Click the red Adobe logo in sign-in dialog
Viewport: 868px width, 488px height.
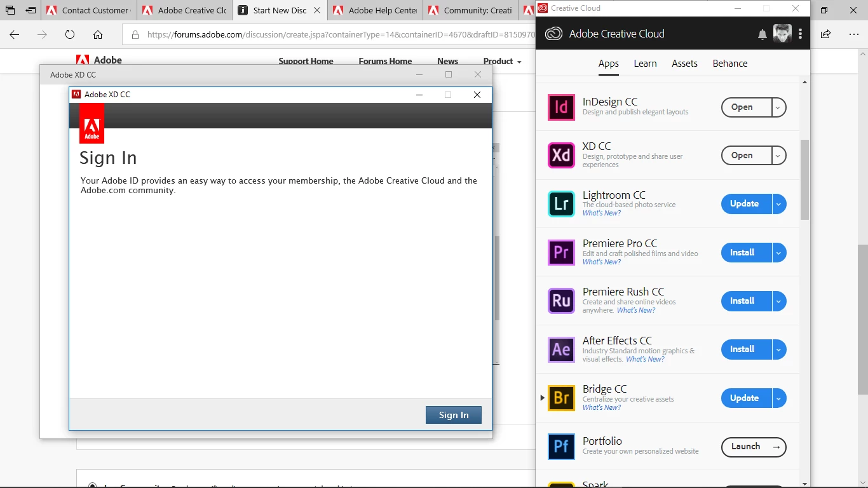92,123
